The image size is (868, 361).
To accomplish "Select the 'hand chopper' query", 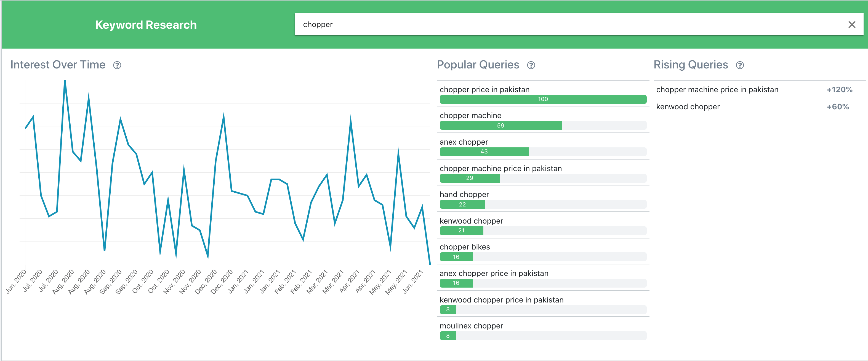I will point(464,195).
